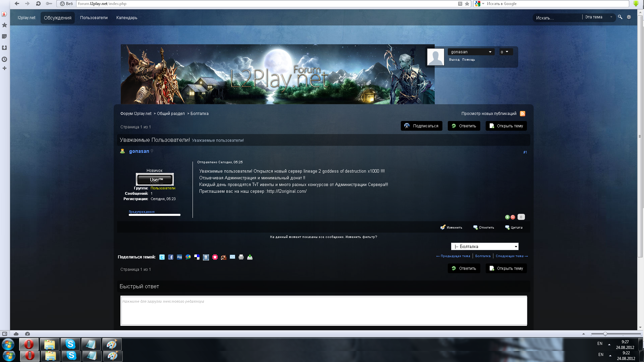Share topic on Digg
The image size is (644, 362).
179,257
